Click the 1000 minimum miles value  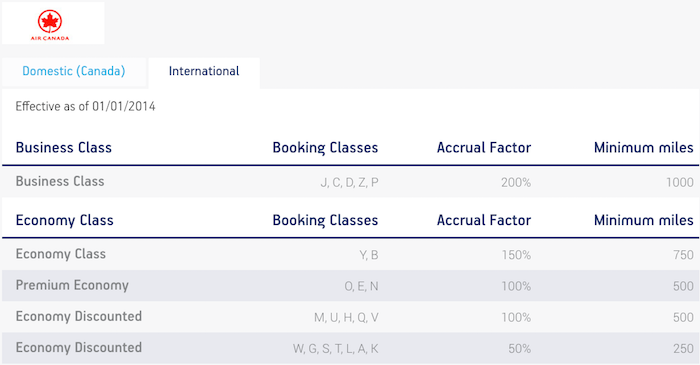coord(680,182)
